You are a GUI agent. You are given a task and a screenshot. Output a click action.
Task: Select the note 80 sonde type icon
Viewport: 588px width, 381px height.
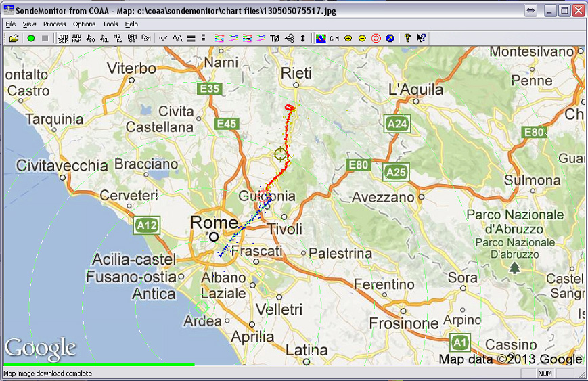(x=91, y=39)
